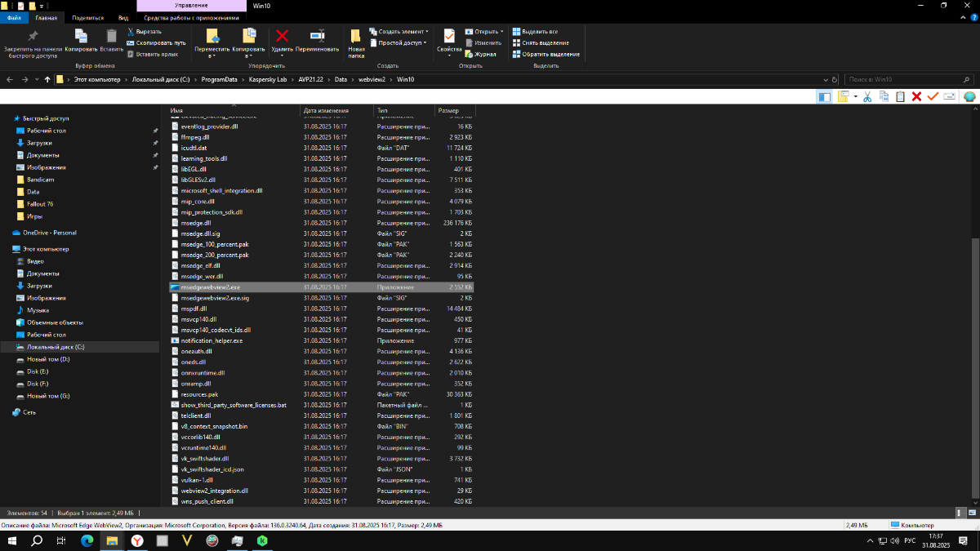Select file notification_helper.exe
The height and width of the screenshot is (551, 980).
point(212,340)
